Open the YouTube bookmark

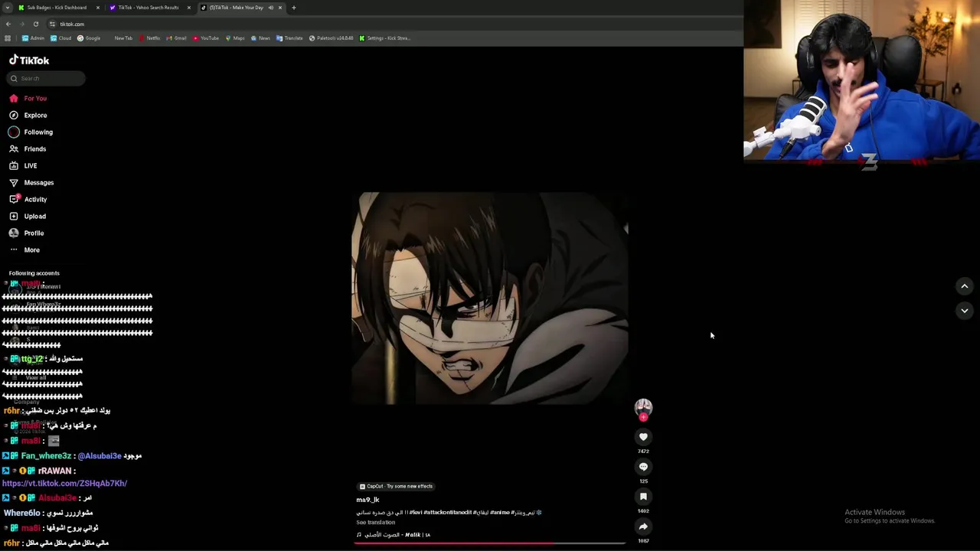click(206, 38)
